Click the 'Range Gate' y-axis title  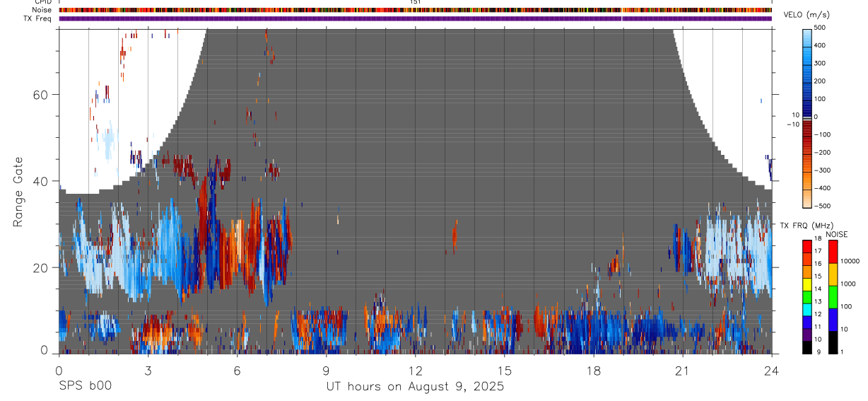point(18,192)
